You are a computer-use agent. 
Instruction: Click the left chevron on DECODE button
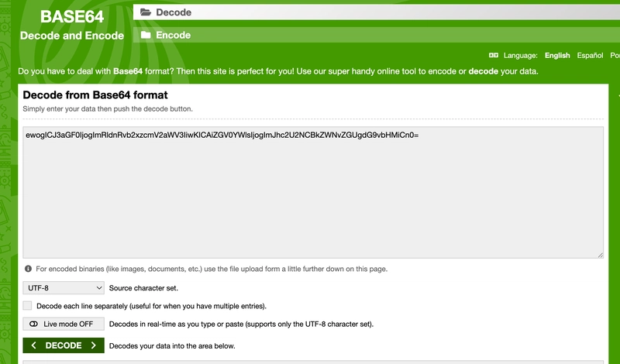click(33, 345)
